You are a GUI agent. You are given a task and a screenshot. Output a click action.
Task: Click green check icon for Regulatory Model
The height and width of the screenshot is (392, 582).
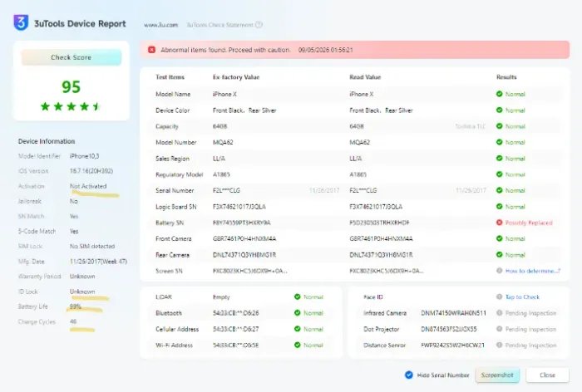click(499, 174)
